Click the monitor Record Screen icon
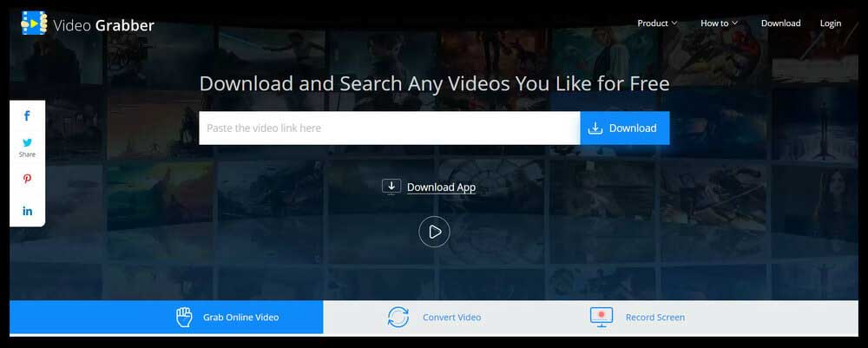Image resolution: width=868 pixels, height=348 pixels. click(x=602, y=318)
